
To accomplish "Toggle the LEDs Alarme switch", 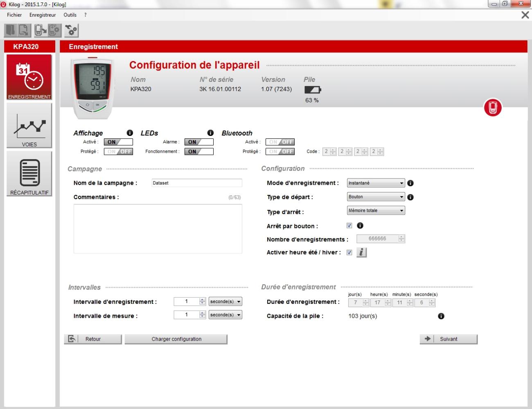I will [x=199, y=142].
